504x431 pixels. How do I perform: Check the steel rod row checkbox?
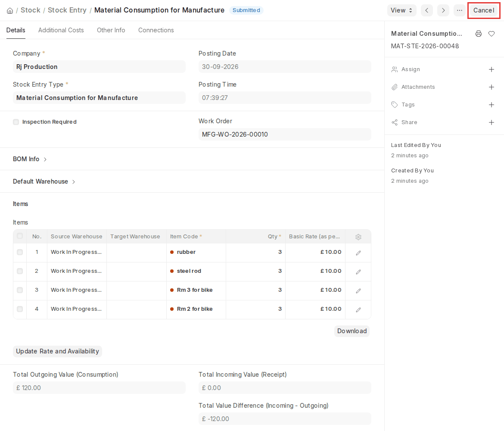[x=20, y=271]
